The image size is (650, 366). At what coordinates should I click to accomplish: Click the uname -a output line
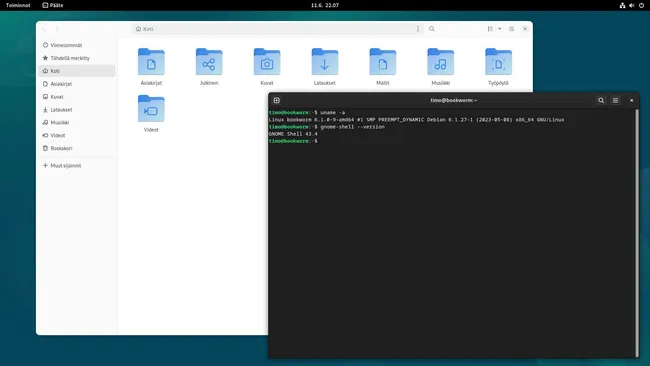(416, 120)
